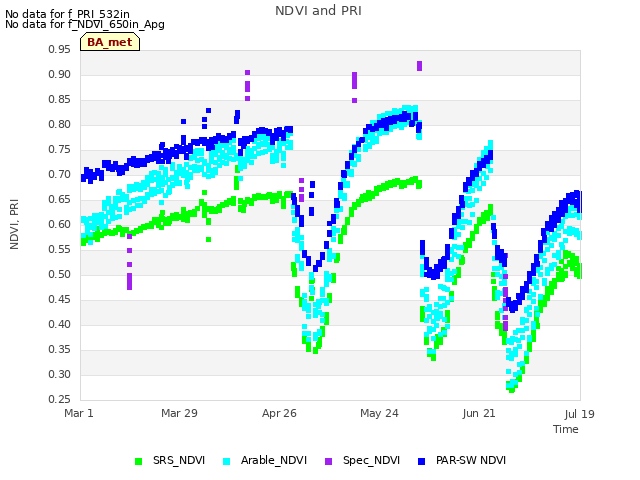This screenshot has height=480, width=640.
Task: Click the 'Jul 19' x-axis label
Action: 579,414
